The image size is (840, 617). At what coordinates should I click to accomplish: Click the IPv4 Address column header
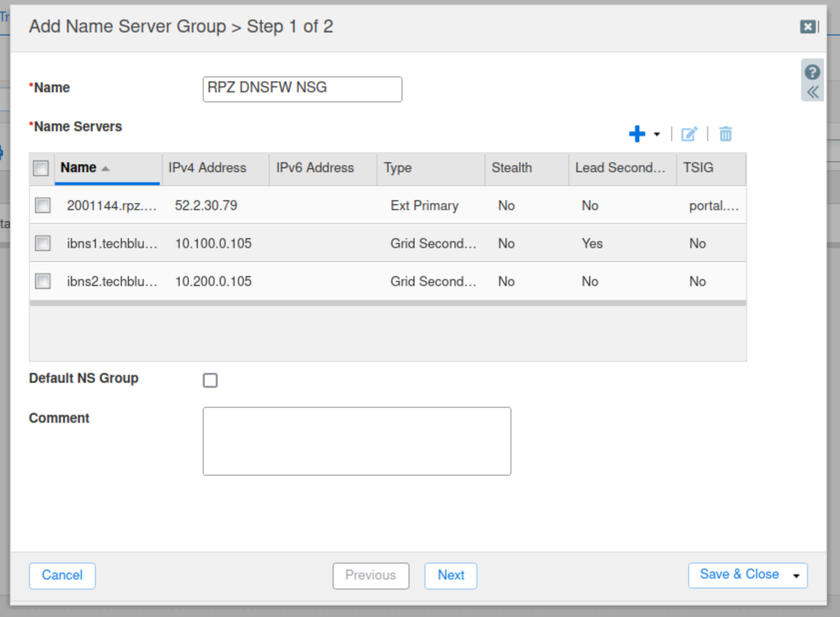(207, 168)
